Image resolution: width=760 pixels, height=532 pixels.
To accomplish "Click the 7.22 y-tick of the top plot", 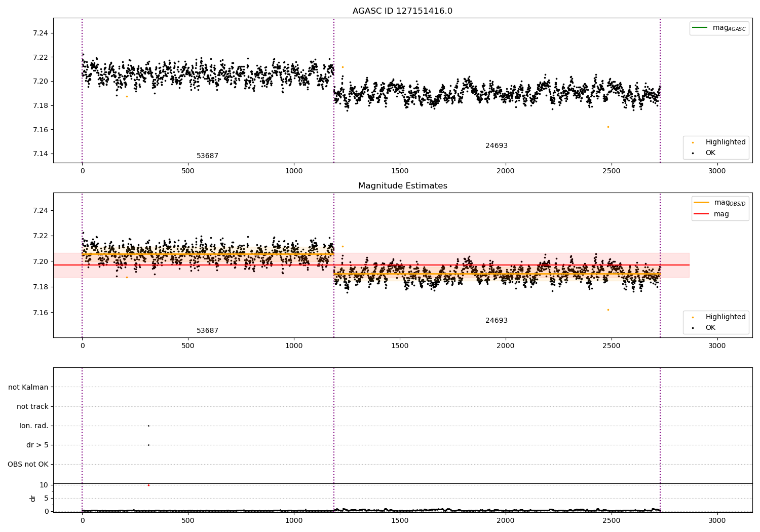I will pos(41,57).
